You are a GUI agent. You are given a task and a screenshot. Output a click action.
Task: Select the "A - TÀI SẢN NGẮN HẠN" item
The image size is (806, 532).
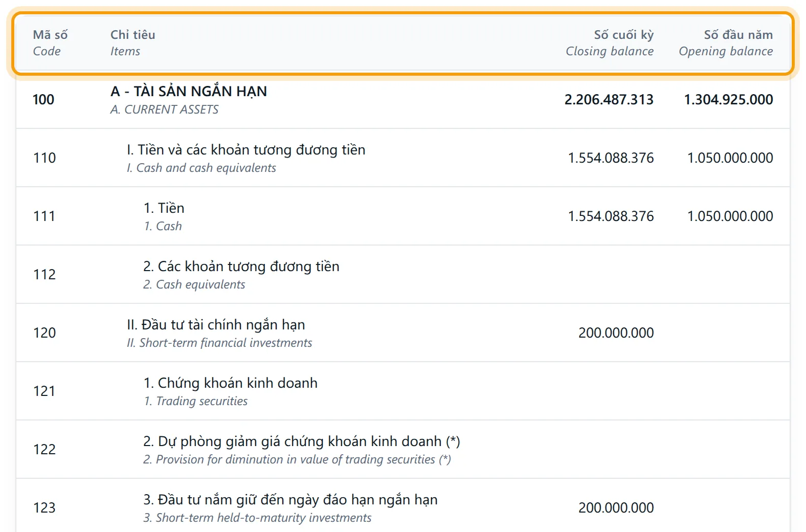click(189, 91)
